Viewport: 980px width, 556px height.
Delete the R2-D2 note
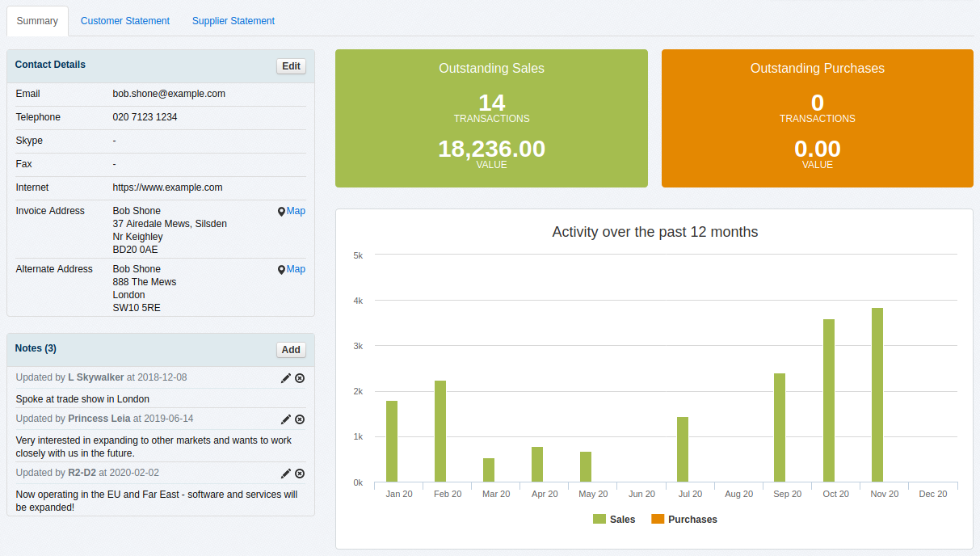click(300, 474)
